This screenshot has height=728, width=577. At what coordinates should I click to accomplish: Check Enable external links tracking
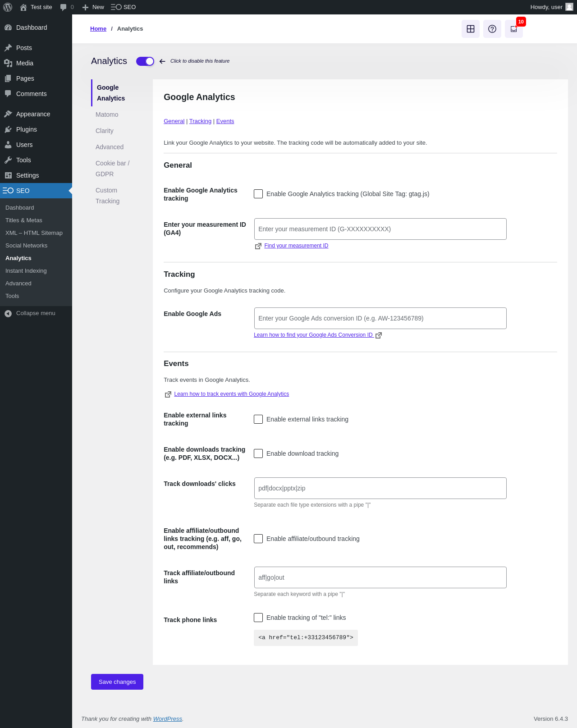click(258, 419)
